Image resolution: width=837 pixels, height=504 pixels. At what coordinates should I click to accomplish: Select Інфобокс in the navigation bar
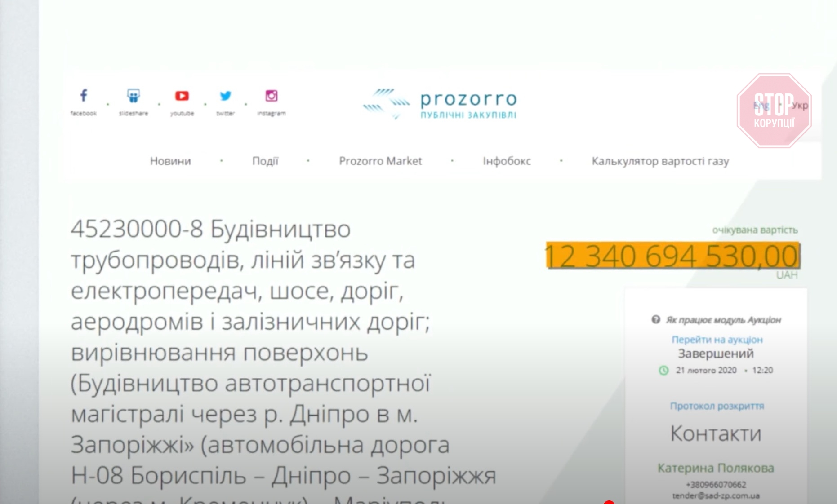[507, 161]
